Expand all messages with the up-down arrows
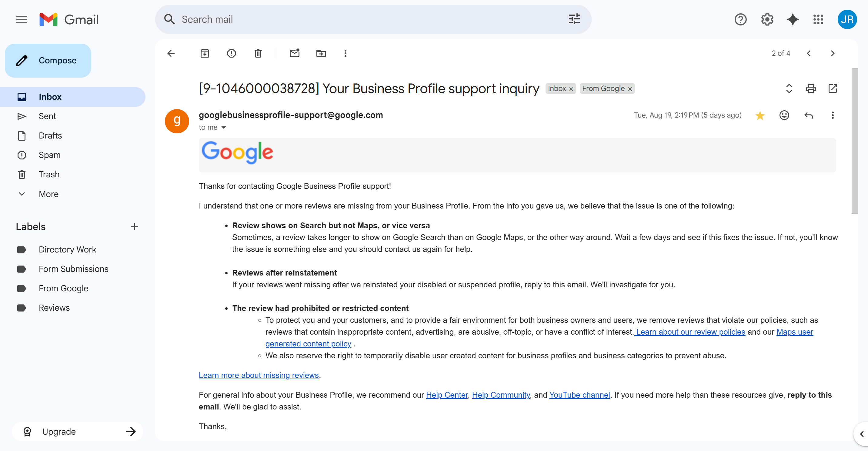 click(x=789, y=89)
